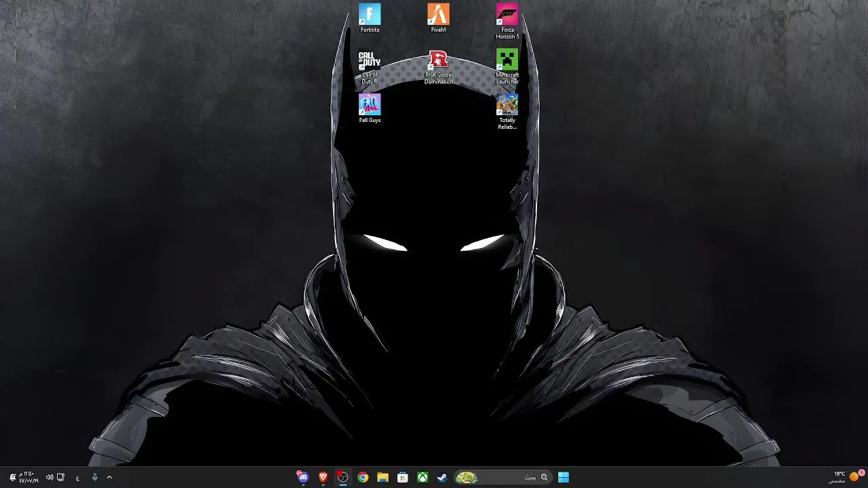Open the volume speaker control
Image resolution: width=868 pixels, height=488 pixels.
50,477
